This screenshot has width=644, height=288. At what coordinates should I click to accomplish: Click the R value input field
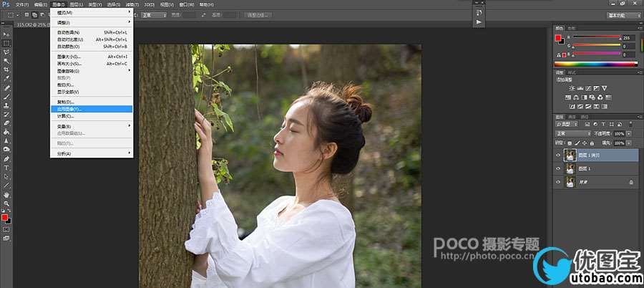pos(628,37)
